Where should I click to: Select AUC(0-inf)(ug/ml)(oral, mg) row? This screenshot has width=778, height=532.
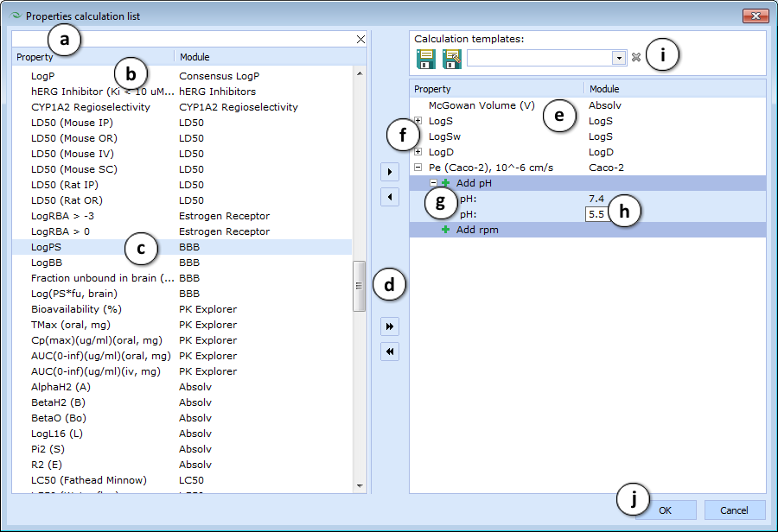(182, 356)
